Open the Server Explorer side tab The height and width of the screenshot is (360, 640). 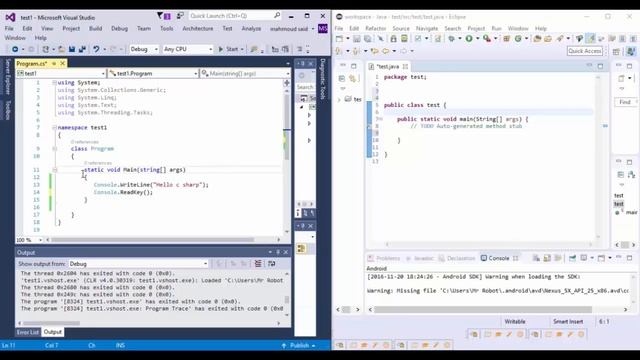(8, 77)
